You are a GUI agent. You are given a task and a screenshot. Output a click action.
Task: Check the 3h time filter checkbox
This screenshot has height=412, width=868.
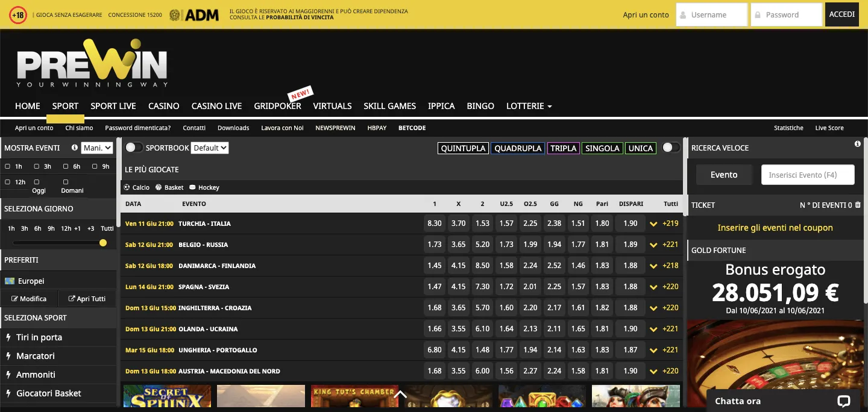point(37,166)
